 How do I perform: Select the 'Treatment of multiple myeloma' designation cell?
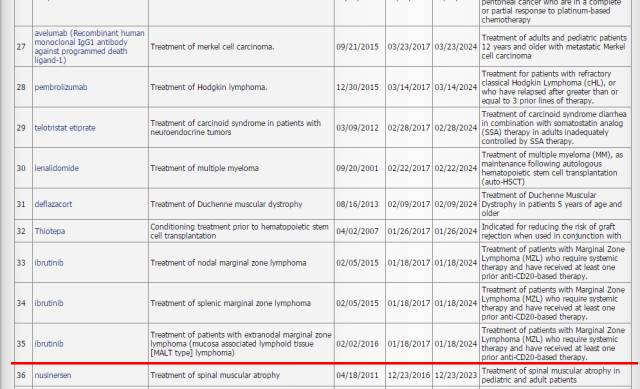point(241,168)
